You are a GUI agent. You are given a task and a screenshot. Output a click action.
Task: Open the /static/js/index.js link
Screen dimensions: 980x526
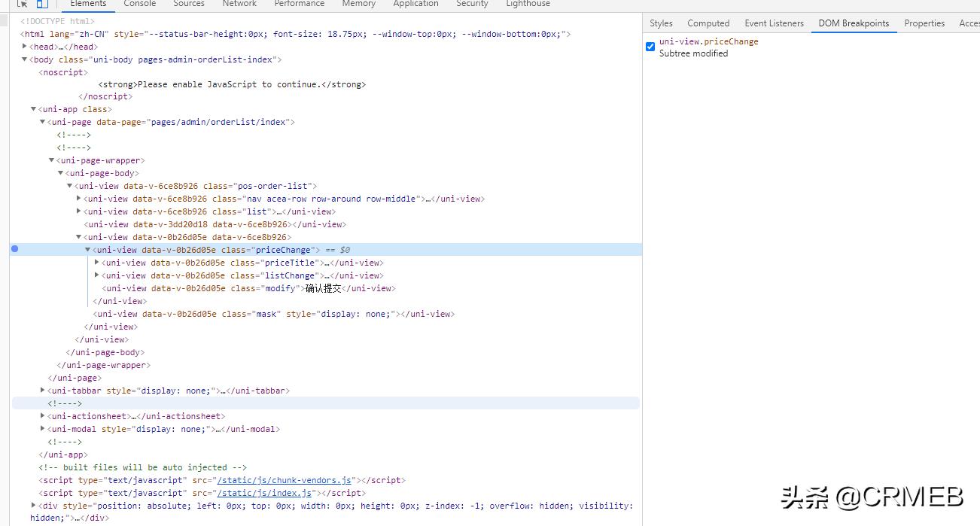(264, 493)
